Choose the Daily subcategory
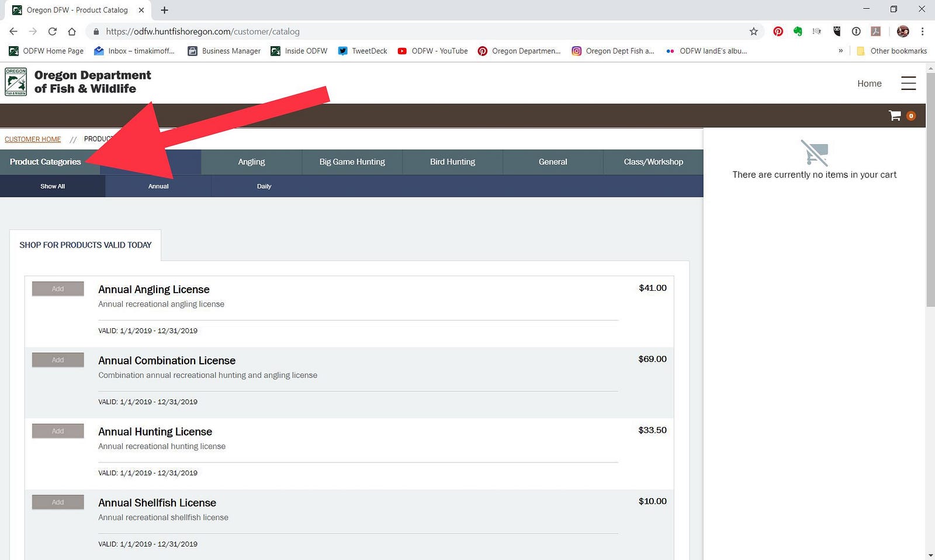Image resolution: width=935 pixels, height=560 pixels. [x=264, y=186]
